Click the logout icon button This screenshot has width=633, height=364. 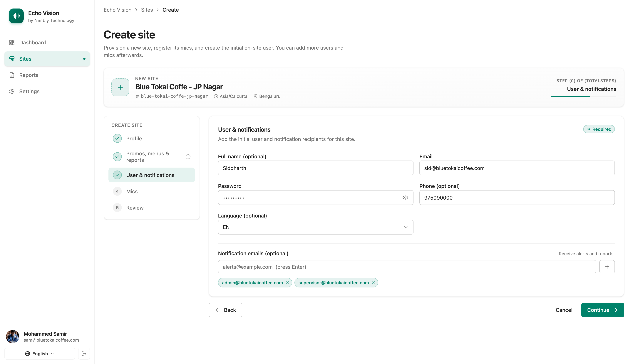click(x=84, y=353)
